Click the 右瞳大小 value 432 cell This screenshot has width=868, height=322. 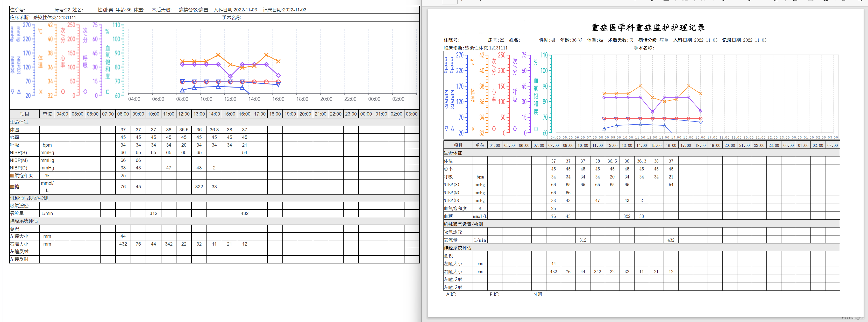click(x=123, y=244)
